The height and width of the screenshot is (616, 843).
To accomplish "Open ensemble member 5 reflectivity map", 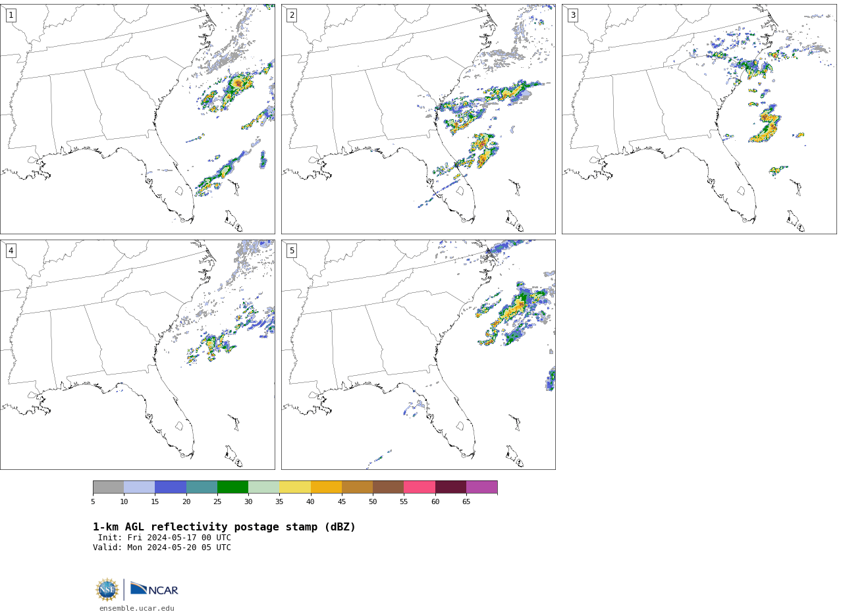I will click(x=418, y=355).
